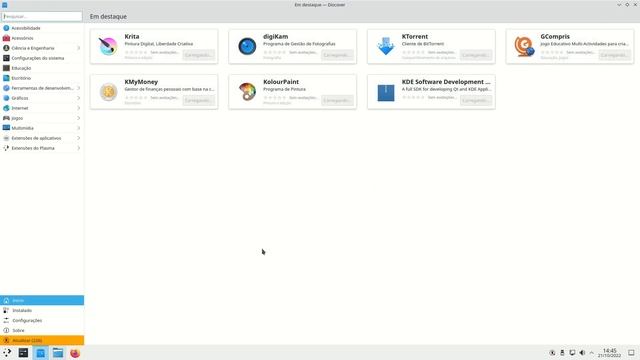
Task: Click loading button on KDE Software Development card
Action: click(476, 100)
